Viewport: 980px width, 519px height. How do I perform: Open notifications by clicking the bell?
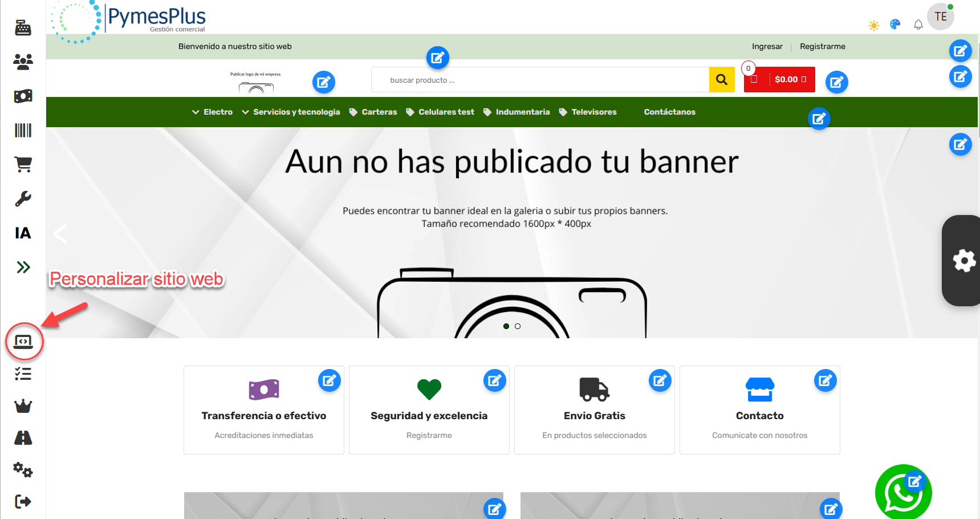918,25
